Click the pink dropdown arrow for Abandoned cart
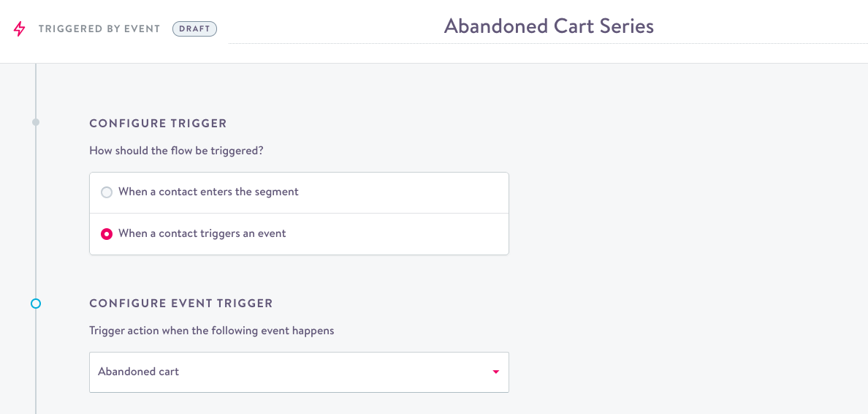868x414 pixels. point(496,372)
